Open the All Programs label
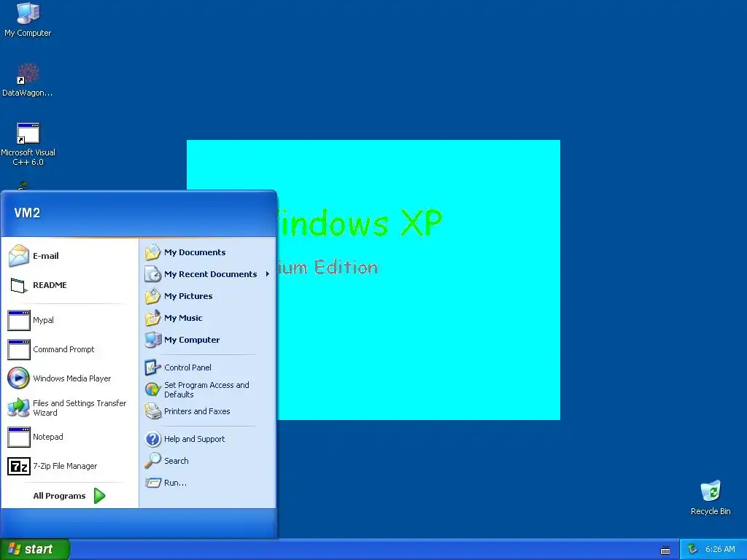Screen dimensions: 747x560 tap(60, 496)
